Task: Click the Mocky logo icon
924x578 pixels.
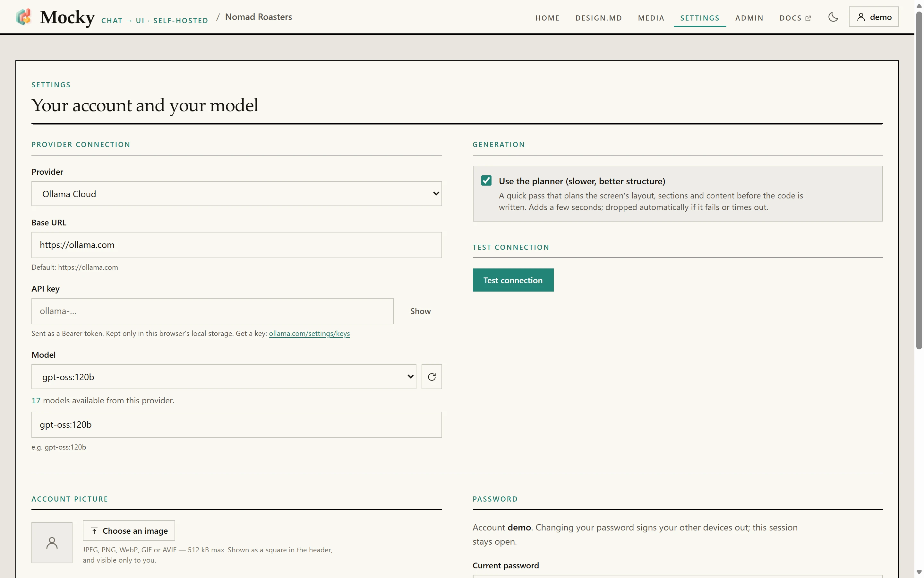Action: pyautogui.click(x=24, y=17)
